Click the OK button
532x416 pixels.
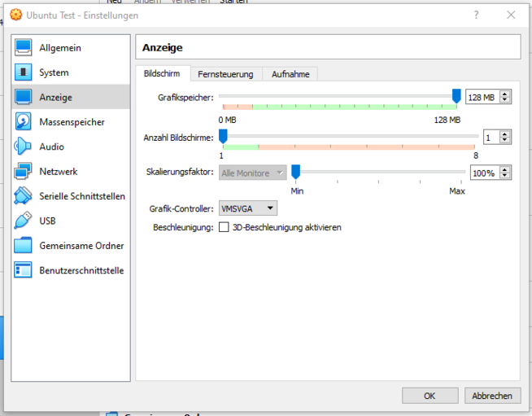click(x=430, y=396)
